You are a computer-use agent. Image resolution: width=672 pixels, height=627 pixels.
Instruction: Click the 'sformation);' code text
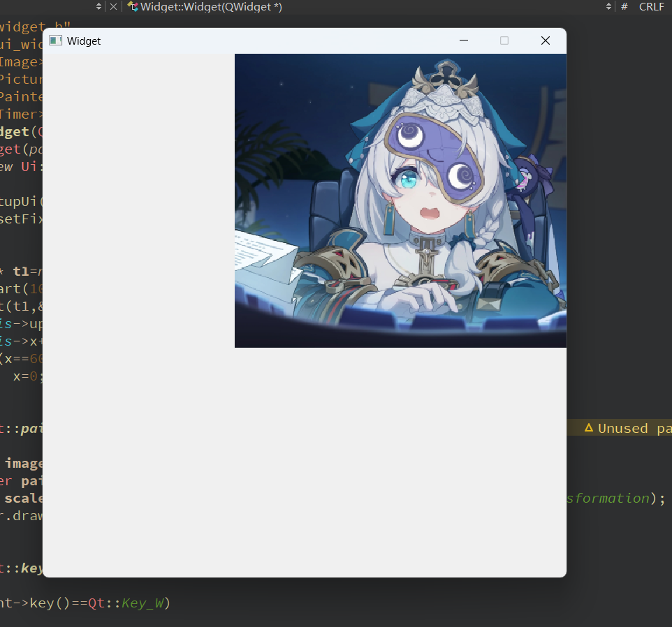click(x=616, y=498)
